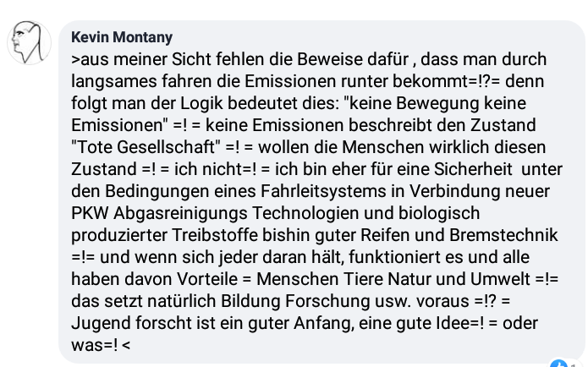Click the word "Sicherheit" in the comment
The image size is (588, 367).
(473, 169)
